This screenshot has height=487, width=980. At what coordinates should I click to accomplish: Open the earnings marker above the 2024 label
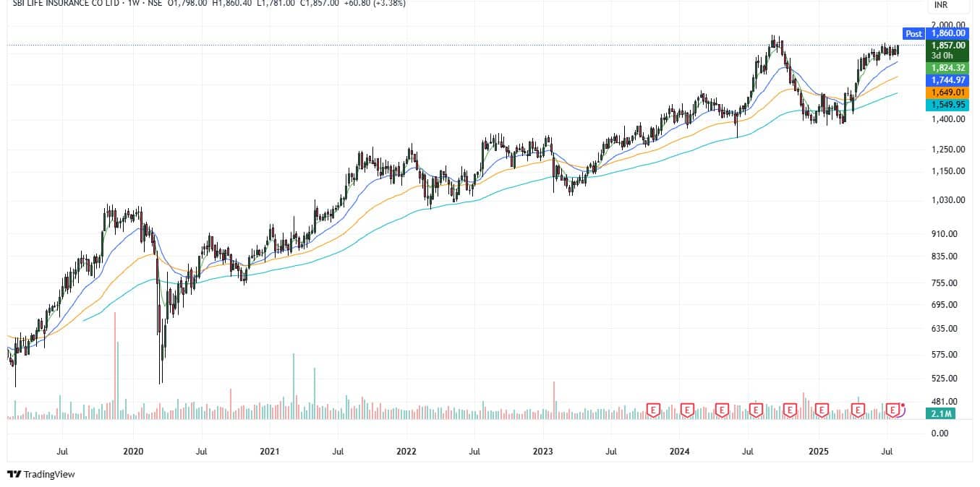(x=687, y=410)
